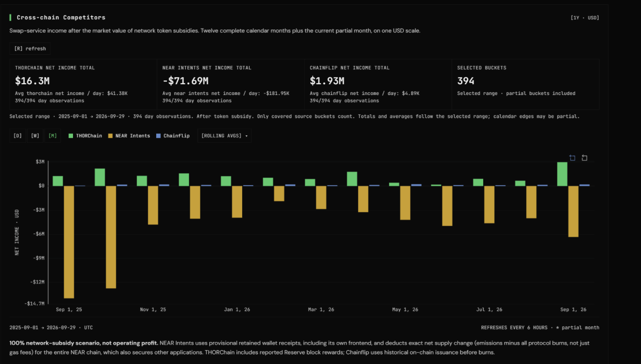Click the x-axis label May 1, 26

point(405,310)
